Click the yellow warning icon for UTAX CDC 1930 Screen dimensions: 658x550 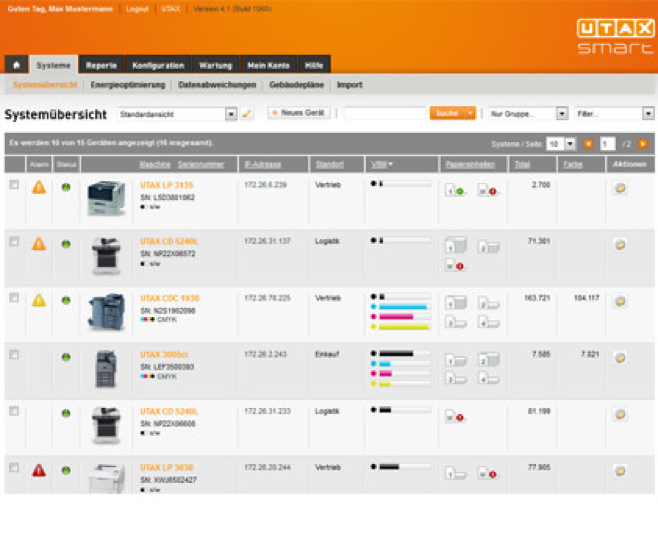(x=39, y=300)
